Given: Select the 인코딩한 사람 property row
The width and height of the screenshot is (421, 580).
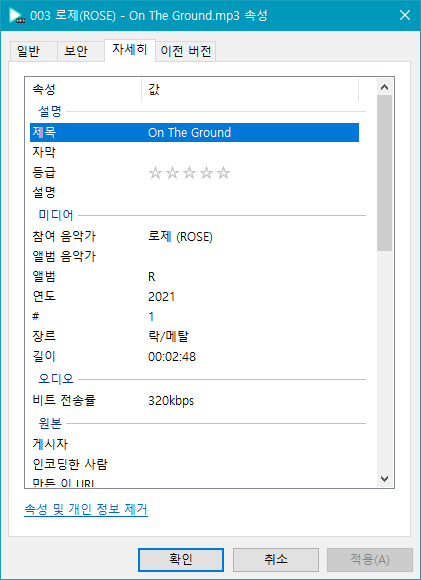Looking at the screenshot, I should pos(194,464).
